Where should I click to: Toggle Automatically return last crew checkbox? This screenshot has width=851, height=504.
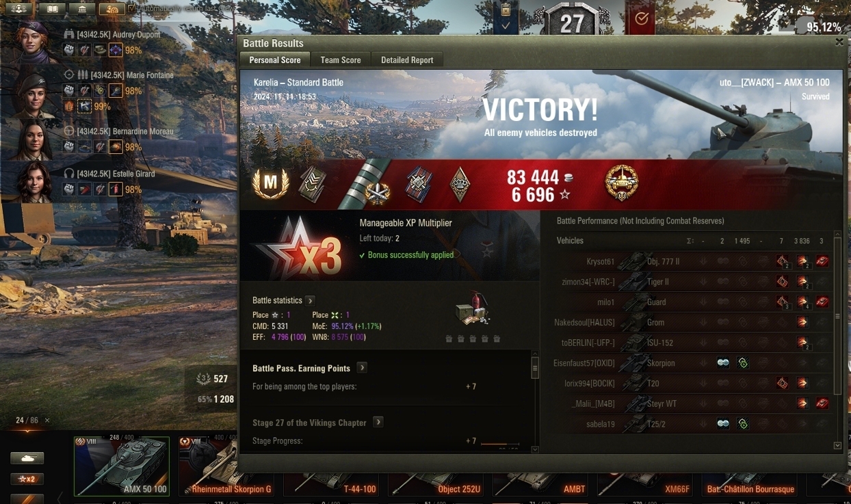[x=132, y=9]
